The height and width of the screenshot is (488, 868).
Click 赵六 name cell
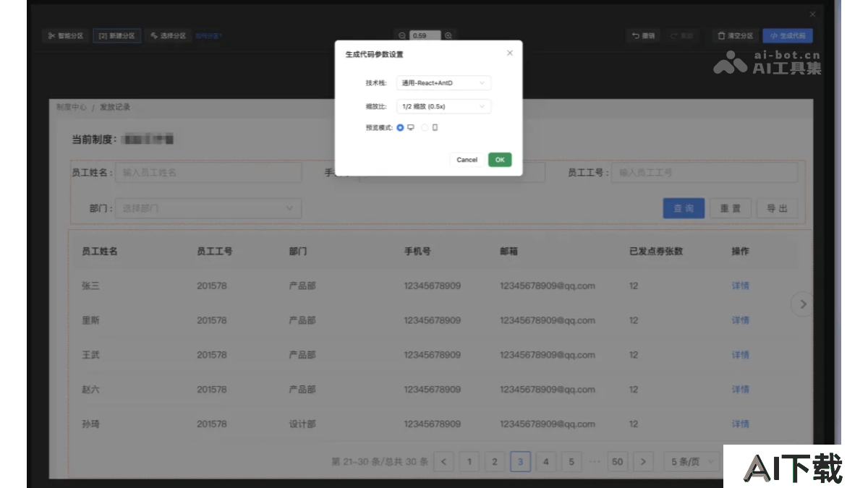[x=90, y=389]
